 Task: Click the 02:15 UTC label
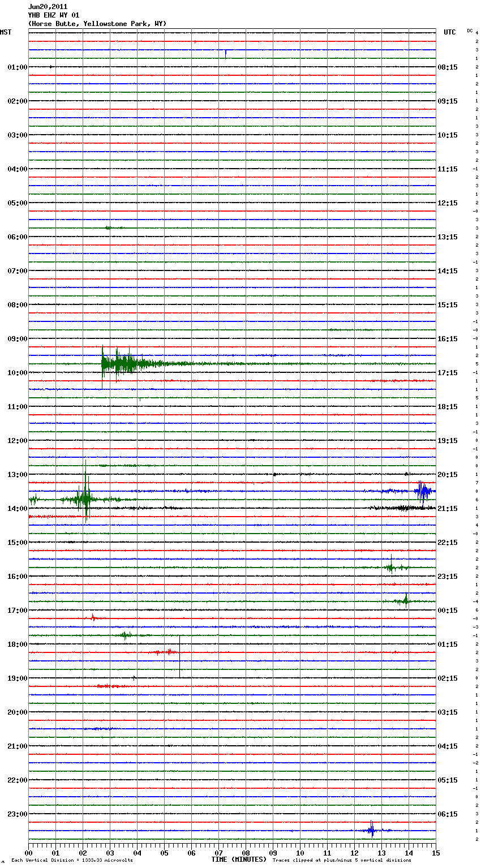click(x=448, y=678)
